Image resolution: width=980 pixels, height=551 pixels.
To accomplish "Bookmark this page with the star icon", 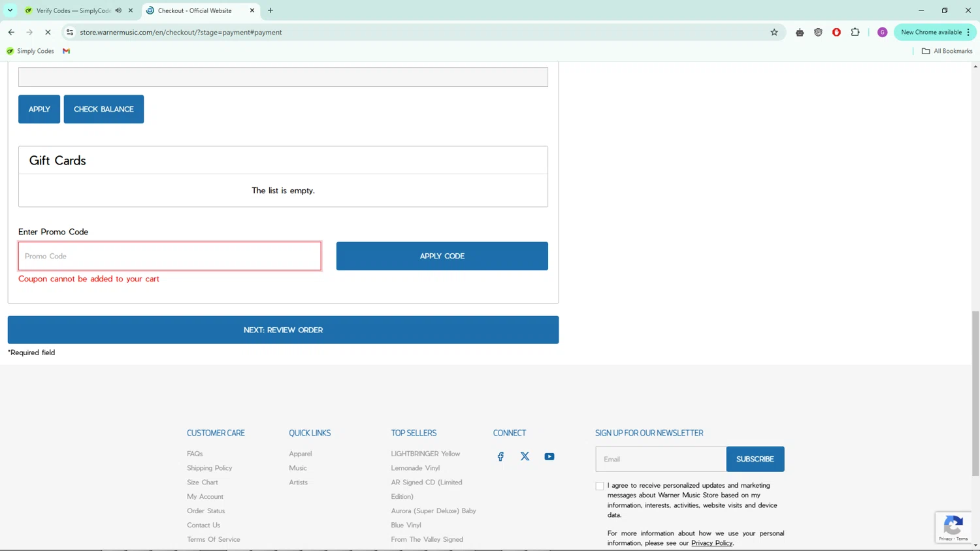I will (x=774, y=32).
